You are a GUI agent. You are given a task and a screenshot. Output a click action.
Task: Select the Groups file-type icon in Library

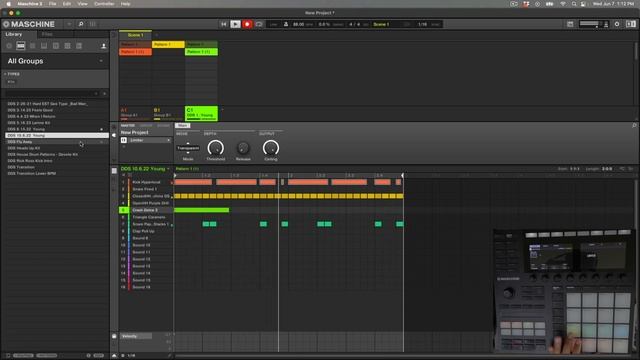pyautogui.click(x=20, y=46)
